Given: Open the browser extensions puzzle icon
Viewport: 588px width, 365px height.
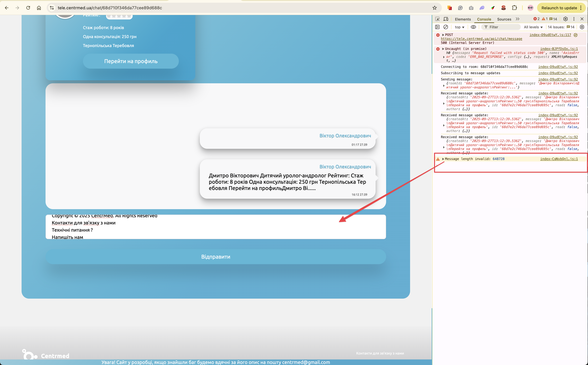Looking at the screenshot, I should (x=514, y=8).
